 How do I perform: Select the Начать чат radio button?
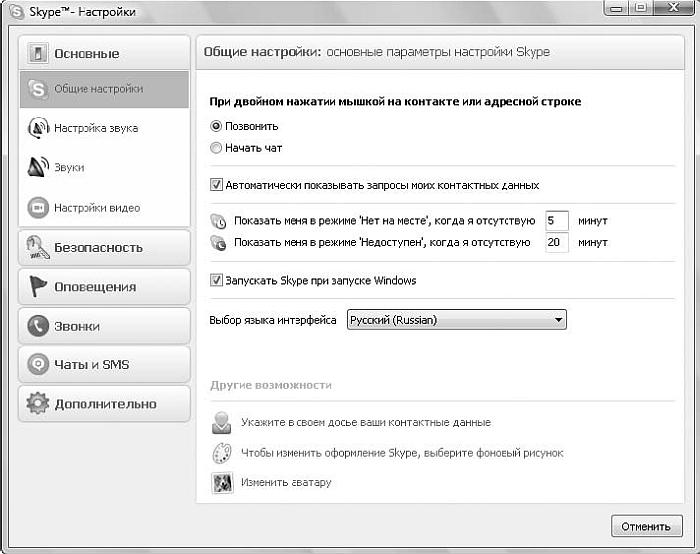216,148
